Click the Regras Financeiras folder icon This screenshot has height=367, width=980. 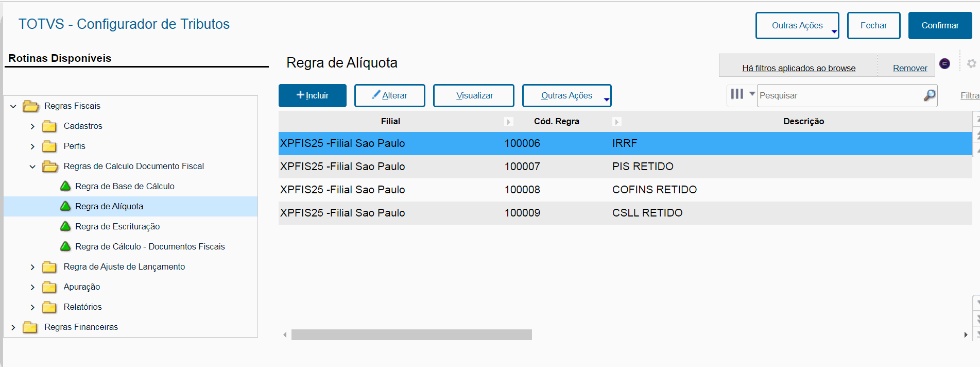[x=30, y=327]
